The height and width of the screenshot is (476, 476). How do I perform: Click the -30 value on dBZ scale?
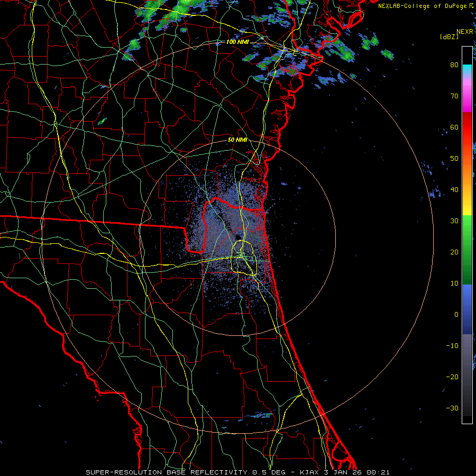[x=452, y=408]
